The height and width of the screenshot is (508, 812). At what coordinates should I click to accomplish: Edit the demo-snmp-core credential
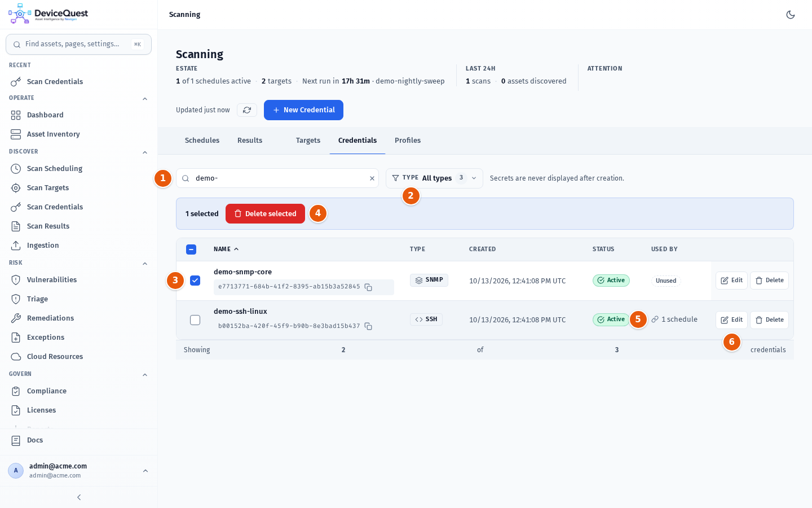click(731, 281)
